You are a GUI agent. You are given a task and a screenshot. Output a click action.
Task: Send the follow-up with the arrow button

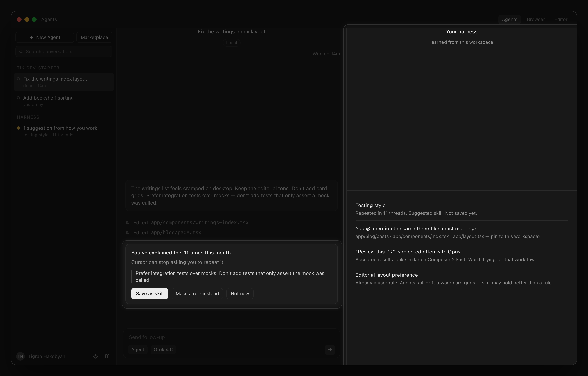coord(330,350)
